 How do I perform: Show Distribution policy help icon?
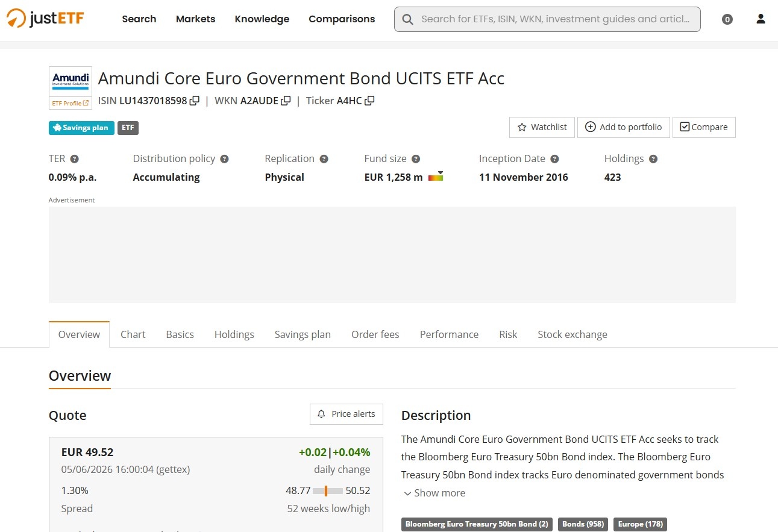coord(224,159)
